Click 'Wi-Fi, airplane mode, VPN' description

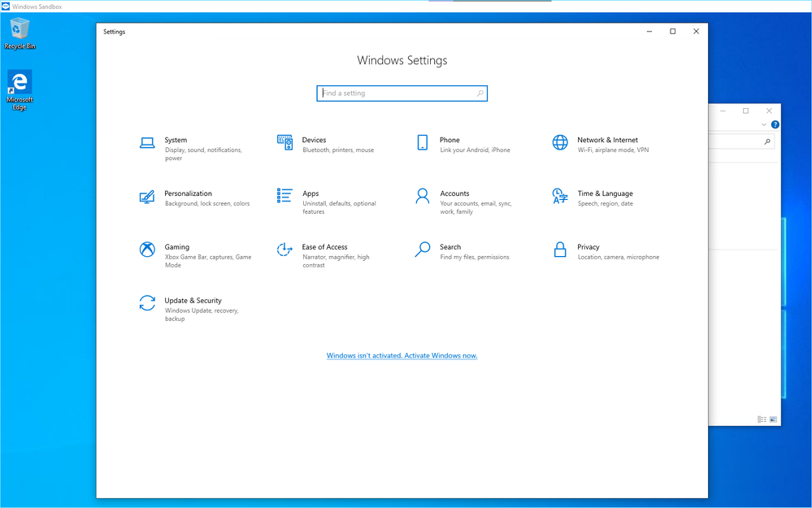(x=613, y=150)
